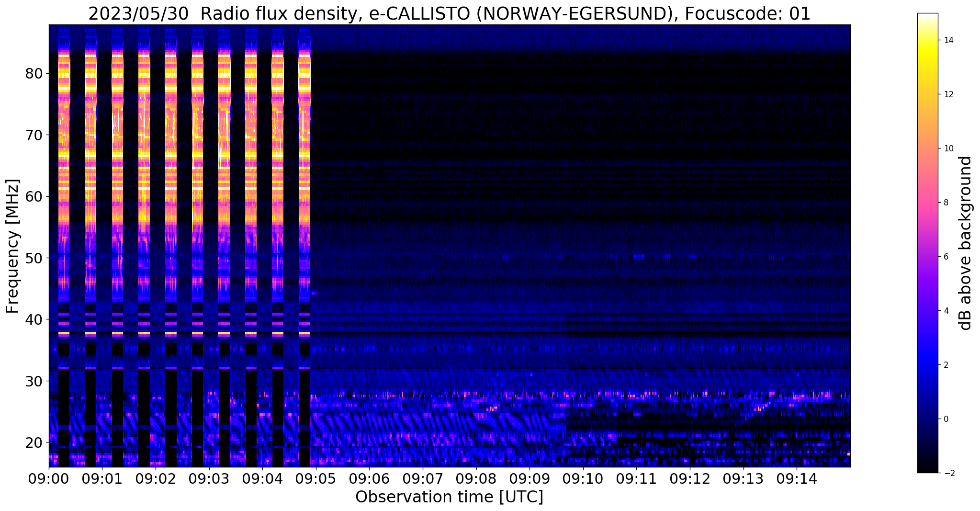Click the 'Observation time [UTC]' x-axis label

pos(449,497)
